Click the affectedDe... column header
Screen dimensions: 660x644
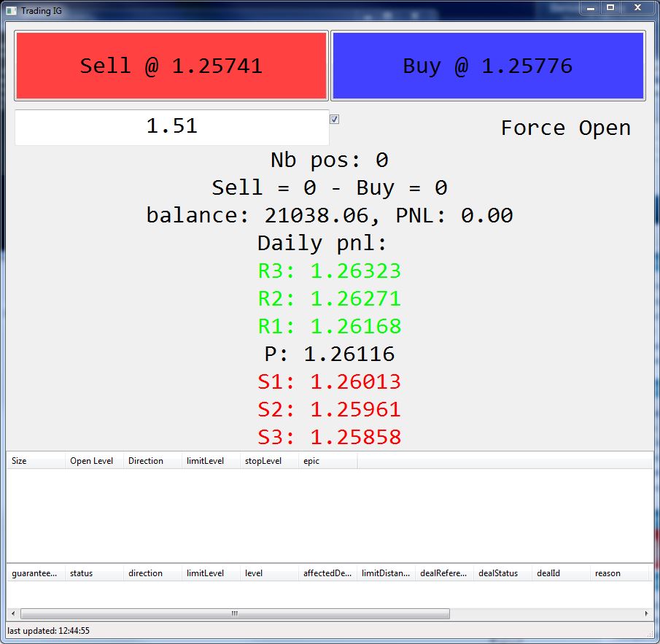(328, 573)
